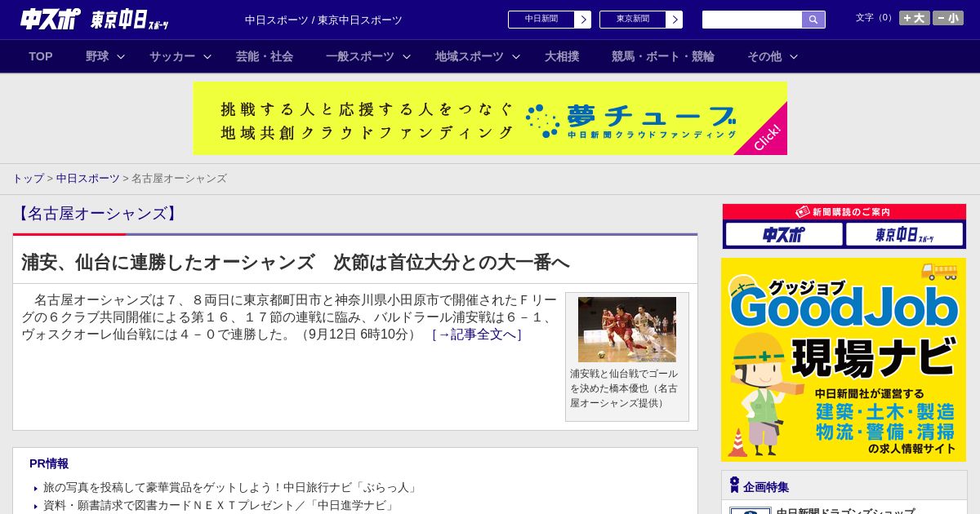Open the 中日新聞 header link
The image size is (980, 514).
[x=541, y=20]
